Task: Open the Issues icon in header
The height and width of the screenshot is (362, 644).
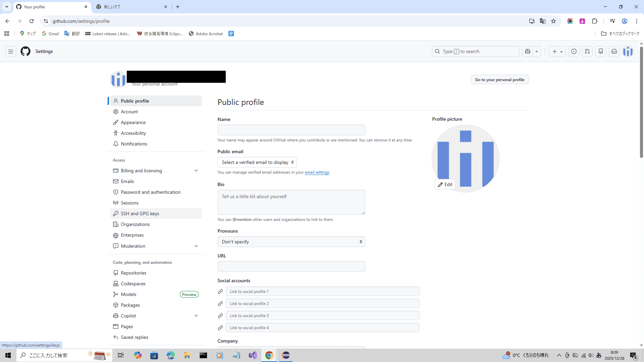Action: (574, 51)
